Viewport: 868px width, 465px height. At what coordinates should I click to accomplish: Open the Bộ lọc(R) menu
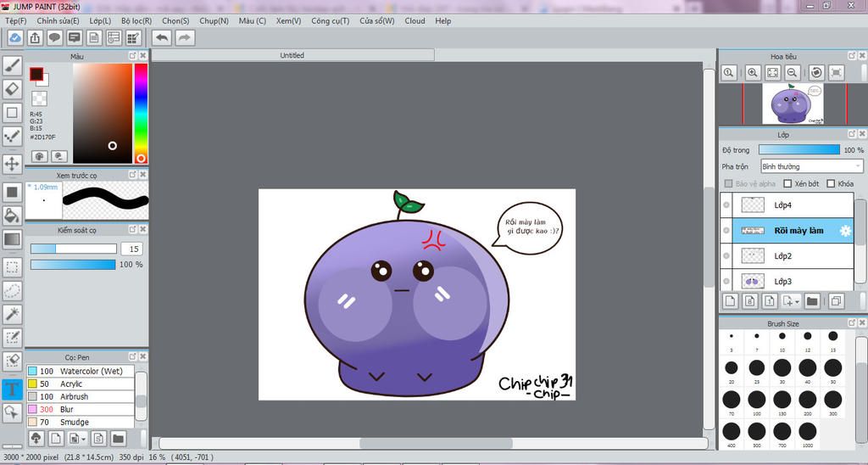(136, 20)
